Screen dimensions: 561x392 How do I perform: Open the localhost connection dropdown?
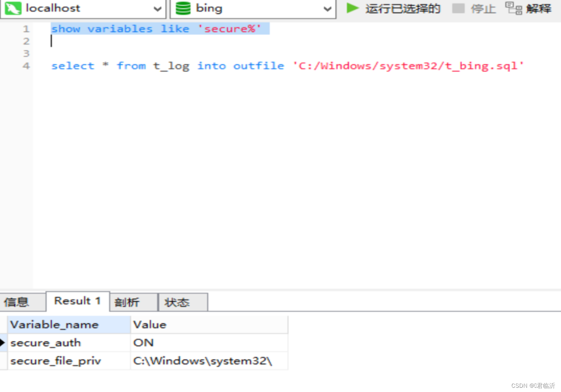pos(157,9)
